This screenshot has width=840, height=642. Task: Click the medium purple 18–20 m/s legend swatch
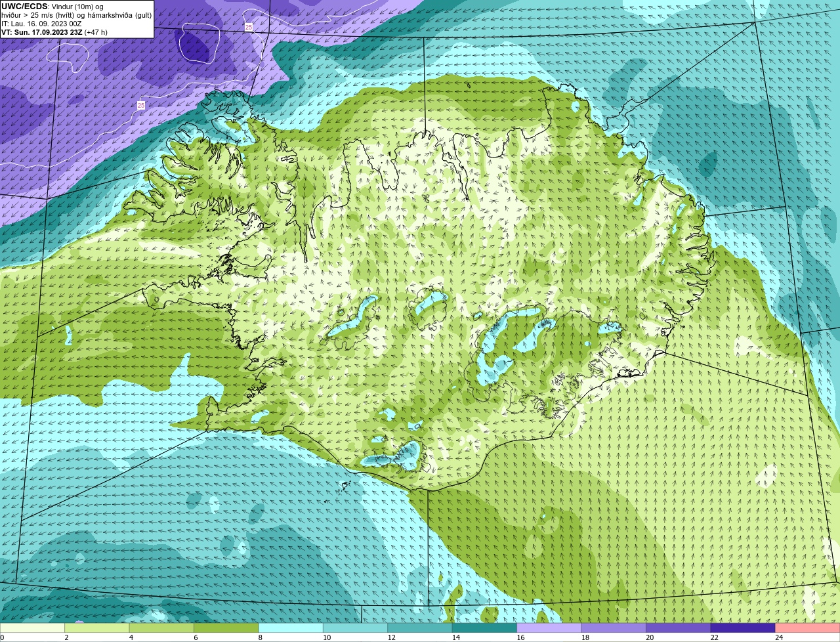[x=614, y=628]
